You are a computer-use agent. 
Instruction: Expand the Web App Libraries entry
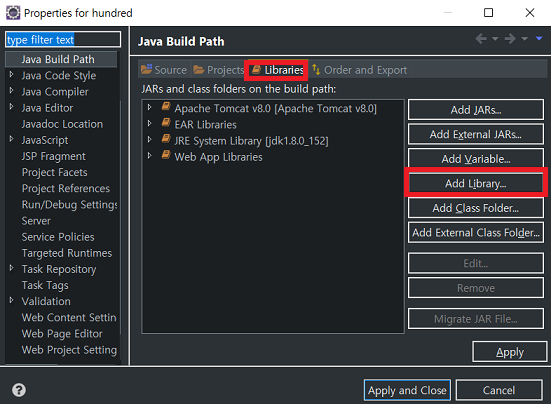[x=150, y=156]
